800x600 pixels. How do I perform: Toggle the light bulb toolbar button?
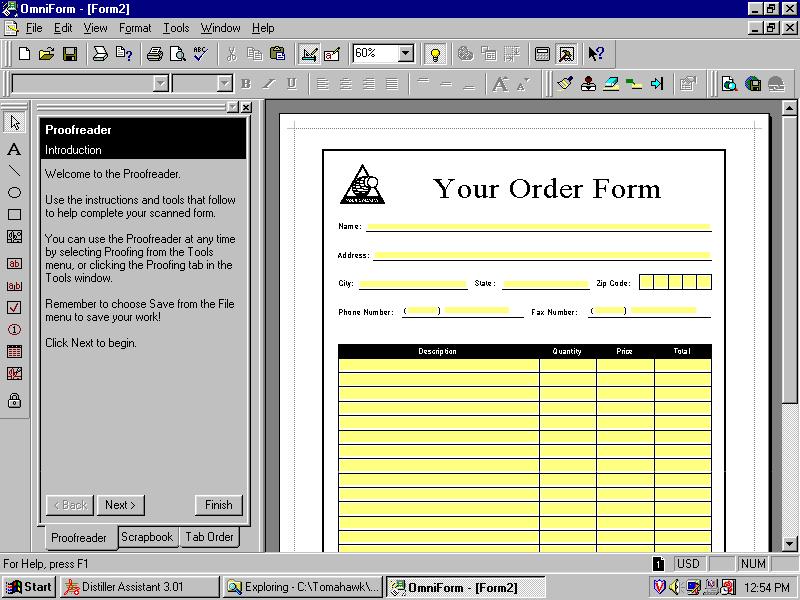tap(435, 54)
